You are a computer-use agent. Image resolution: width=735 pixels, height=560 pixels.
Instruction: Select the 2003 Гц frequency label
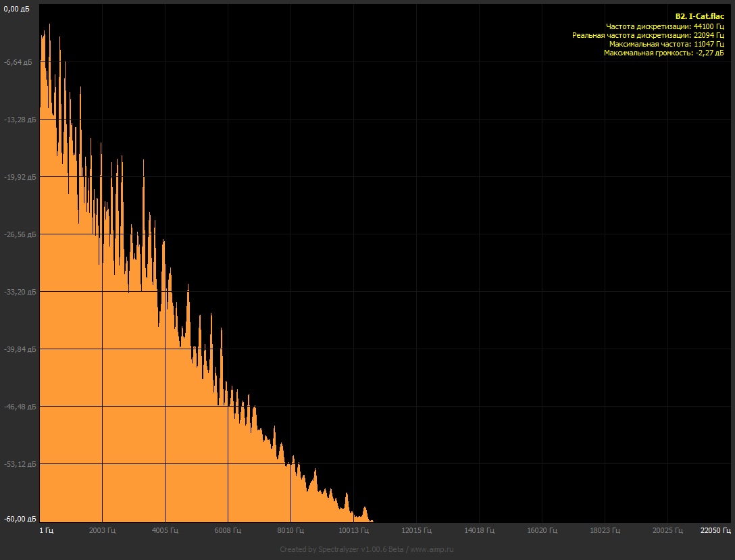103,530
